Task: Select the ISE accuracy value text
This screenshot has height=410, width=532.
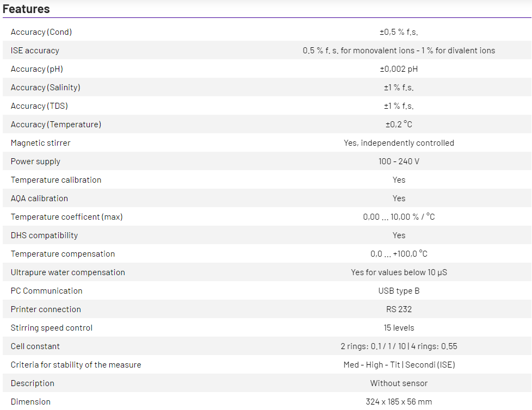Action: [399, 51]
